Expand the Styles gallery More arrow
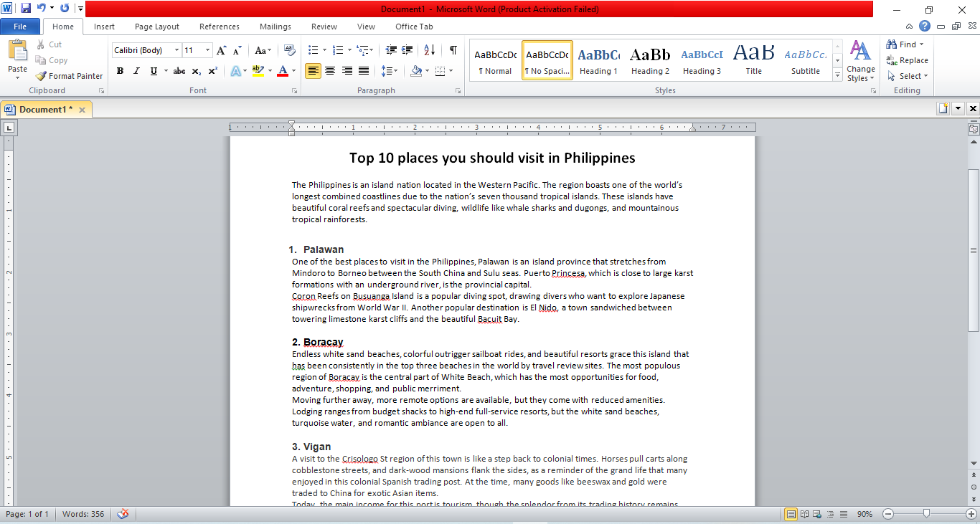The height and width of the screenshot is (524, 980). 837,75
